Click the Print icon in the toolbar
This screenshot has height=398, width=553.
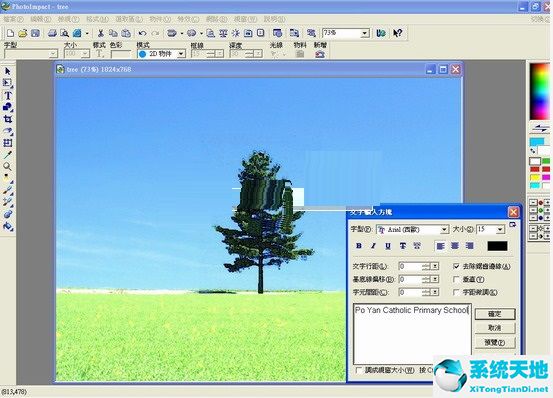click(52, 33)
